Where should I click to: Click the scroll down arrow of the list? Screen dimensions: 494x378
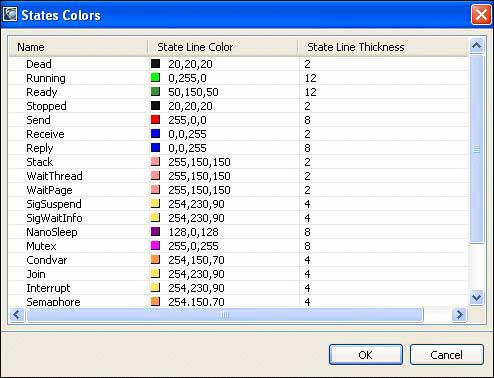(477, 297)
